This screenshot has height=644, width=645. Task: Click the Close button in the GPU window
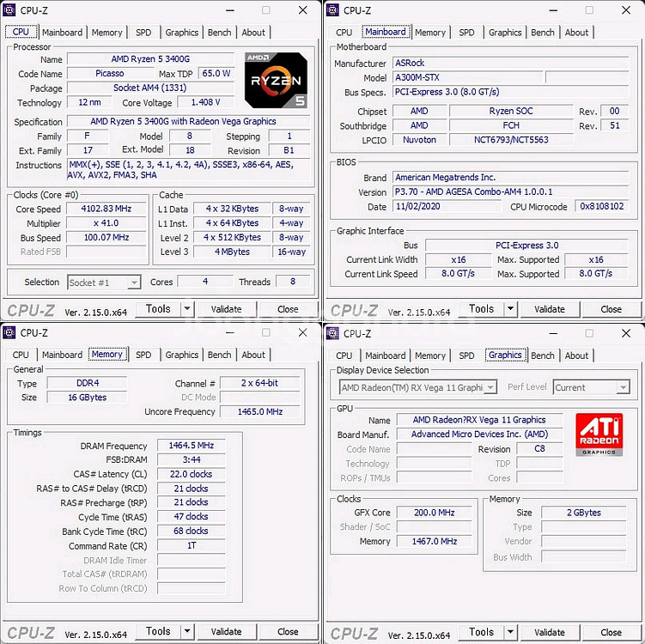point(611,632)
